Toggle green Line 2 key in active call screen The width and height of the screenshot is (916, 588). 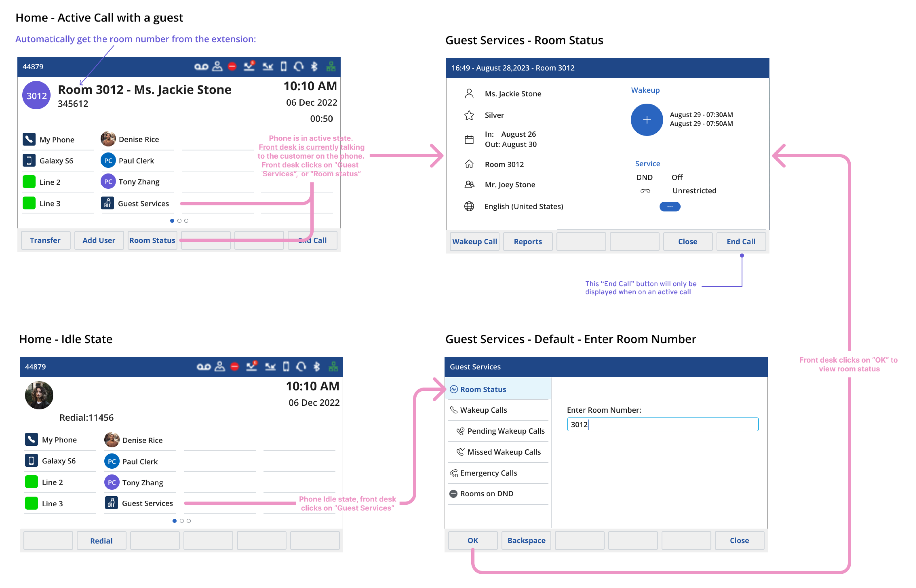point(29,182)
